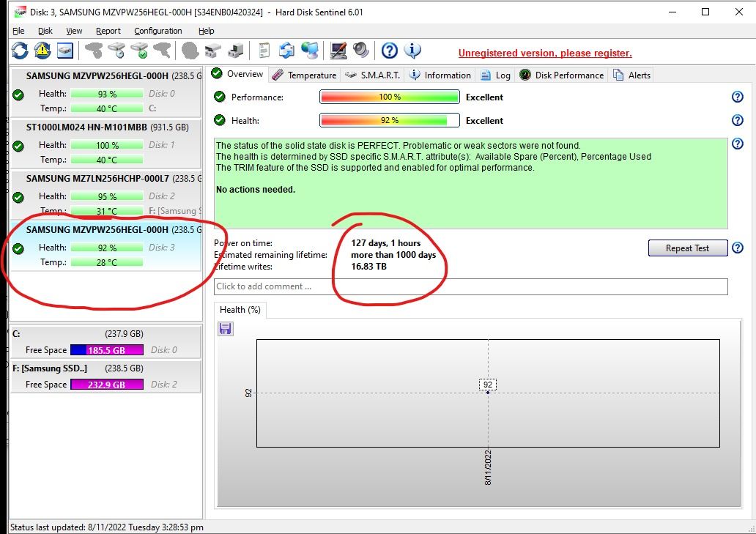Click the help icon beside Repeat Test

(737, 248)
